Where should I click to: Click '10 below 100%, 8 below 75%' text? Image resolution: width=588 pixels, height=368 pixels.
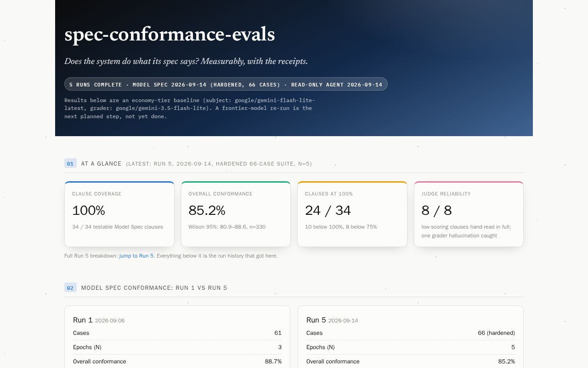341,227
